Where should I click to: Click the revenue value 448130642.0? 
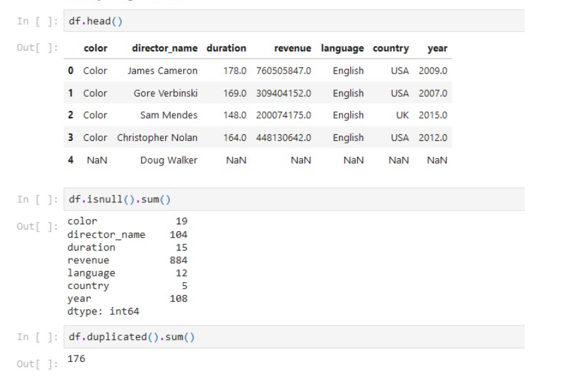point(283,138)
